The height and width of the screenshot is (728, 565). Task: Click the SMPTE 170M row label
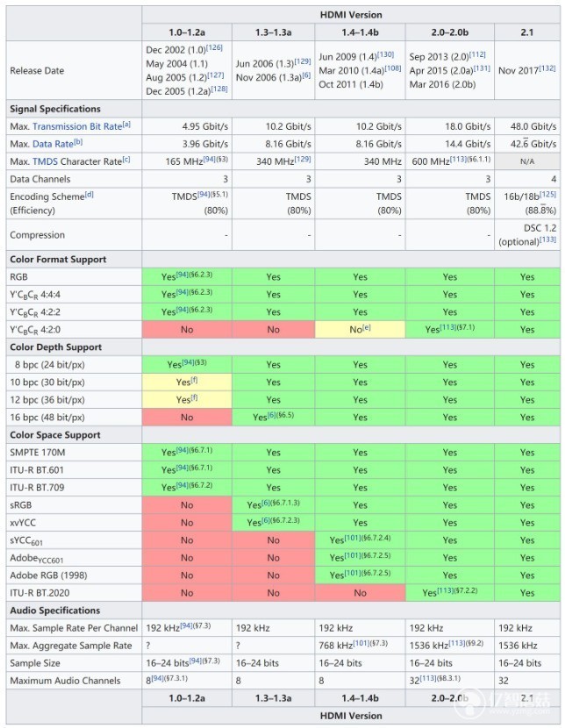tap(38, 453)
